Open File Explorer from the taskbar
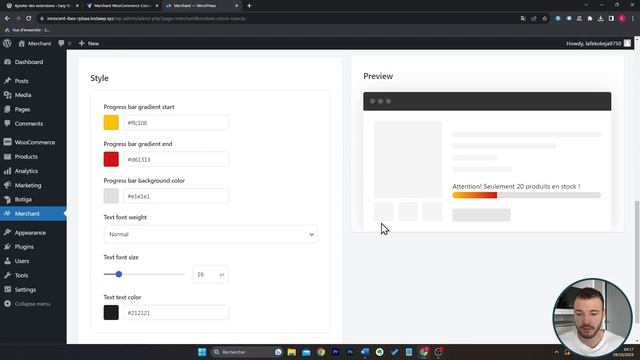Viewport: 640px width, 360px height. (291, 352)
